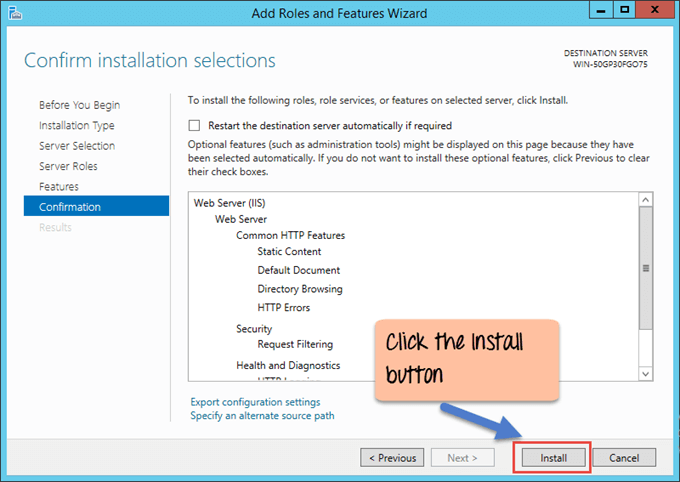Click Specify an alternate source path link
680x482 pixels.
tap(262, 415)
